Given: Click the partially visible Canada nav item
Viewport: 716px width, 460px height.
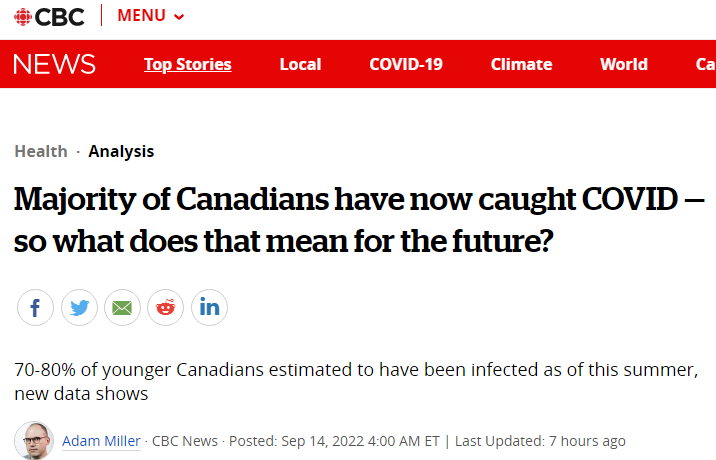Looking at the screenshot, I should pos(705,64).
